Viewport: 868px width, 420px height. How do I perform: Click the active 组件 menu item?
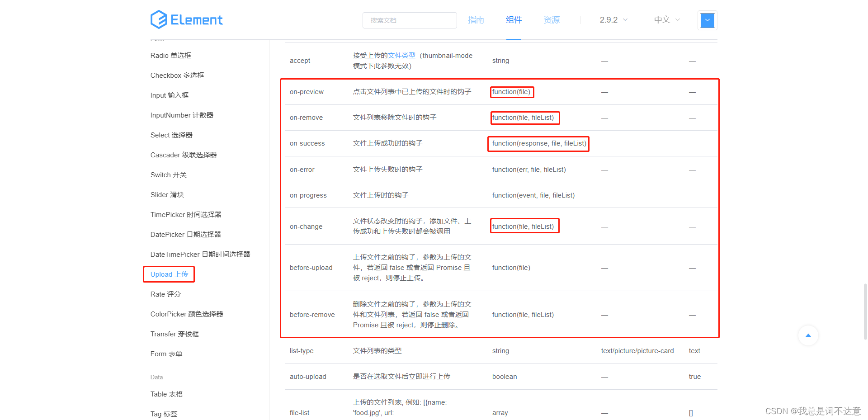(514, 20)
